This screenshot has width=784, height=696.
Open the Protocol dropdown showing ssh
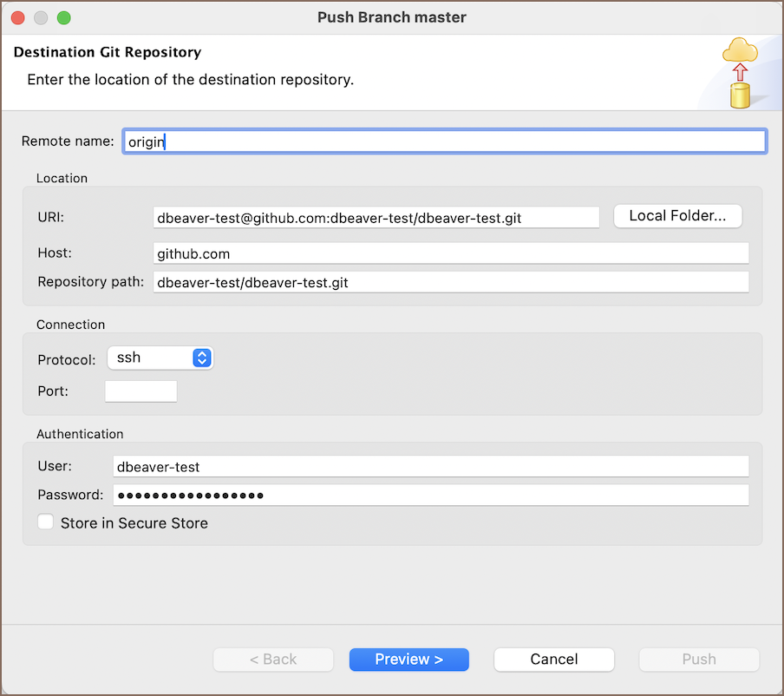(x=160, y=358)
